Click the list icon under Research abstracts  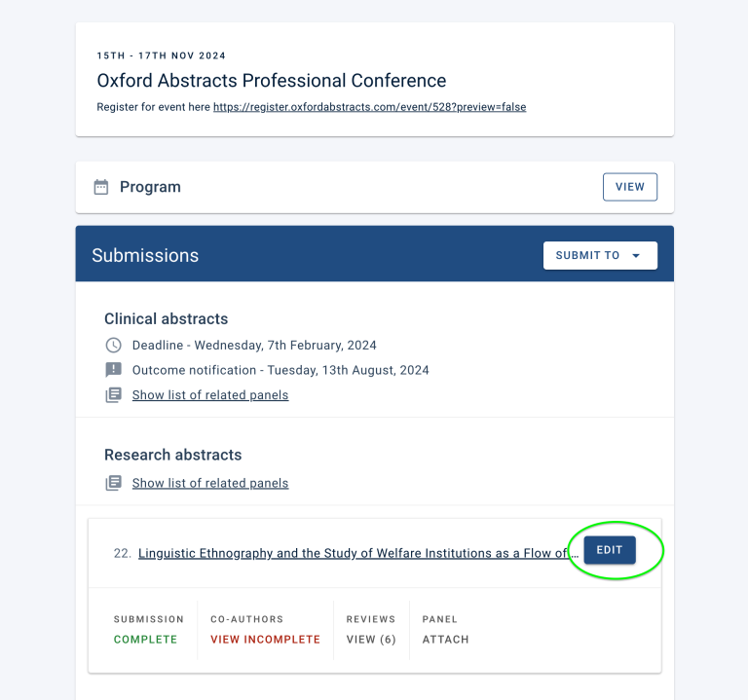point(114,483)
